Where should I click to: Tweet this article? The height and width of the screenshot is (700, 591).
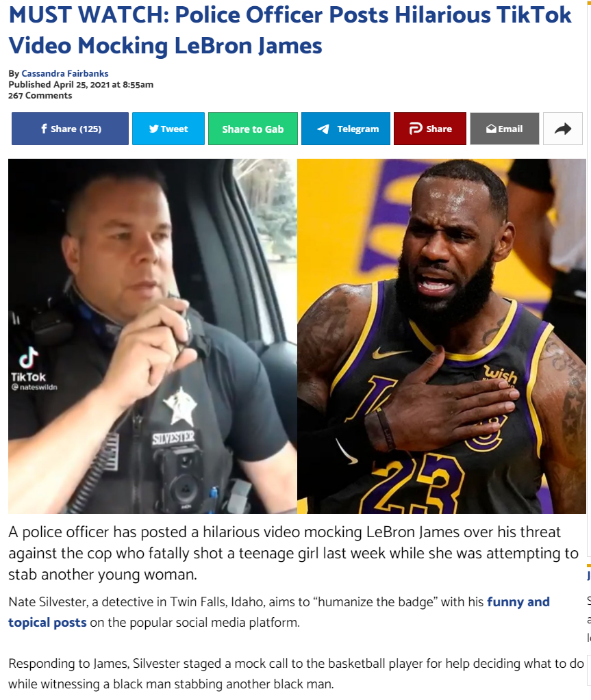(168, 129)
